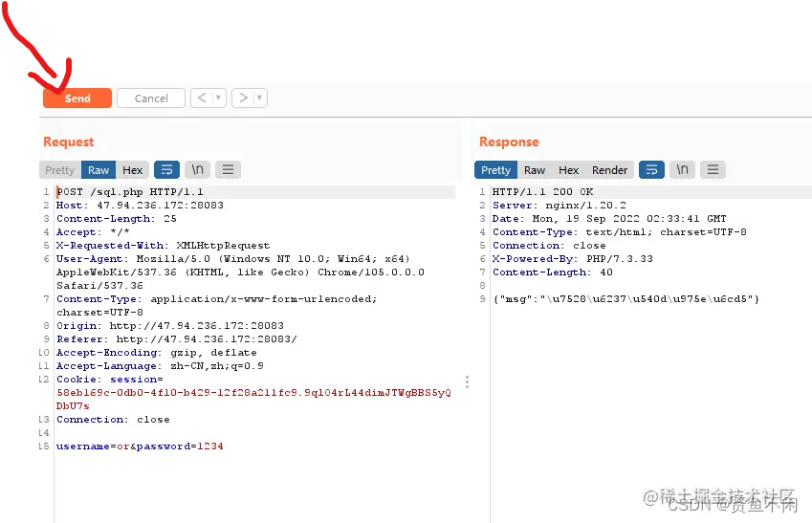Select the Request Raw tab

tap(99, 170)
